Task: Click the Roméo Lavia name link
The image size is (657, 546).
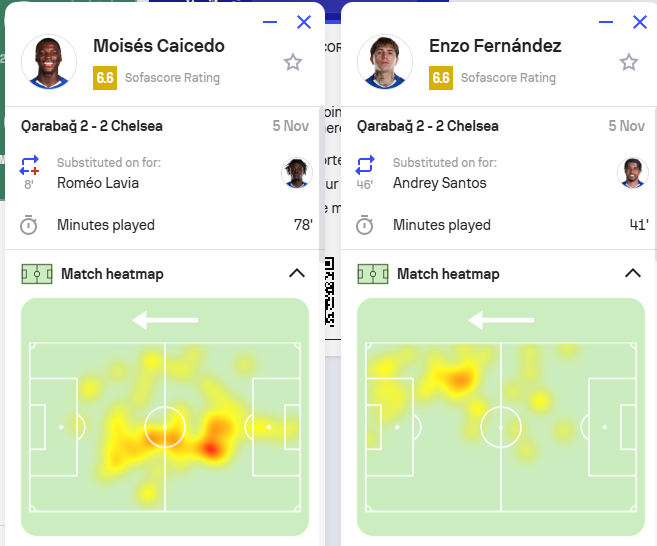Action: click(x=98, y=183)
